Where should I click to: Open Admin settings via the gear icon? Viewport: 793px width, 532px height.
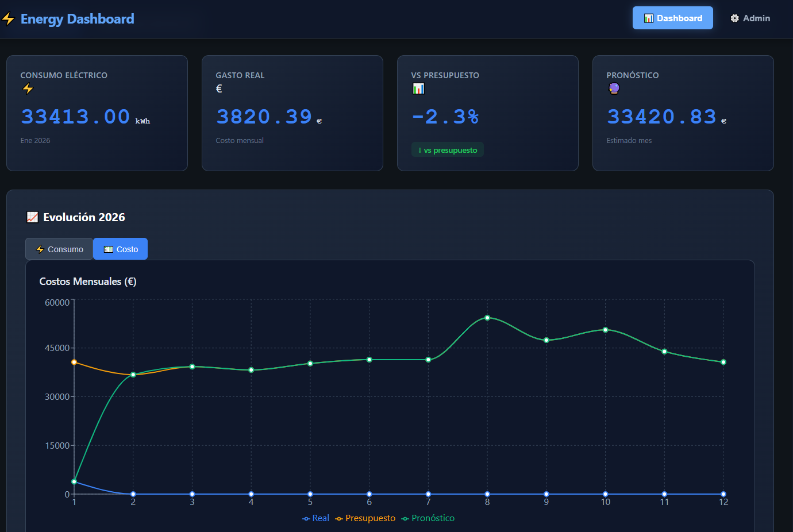click(x=734, y=18)
